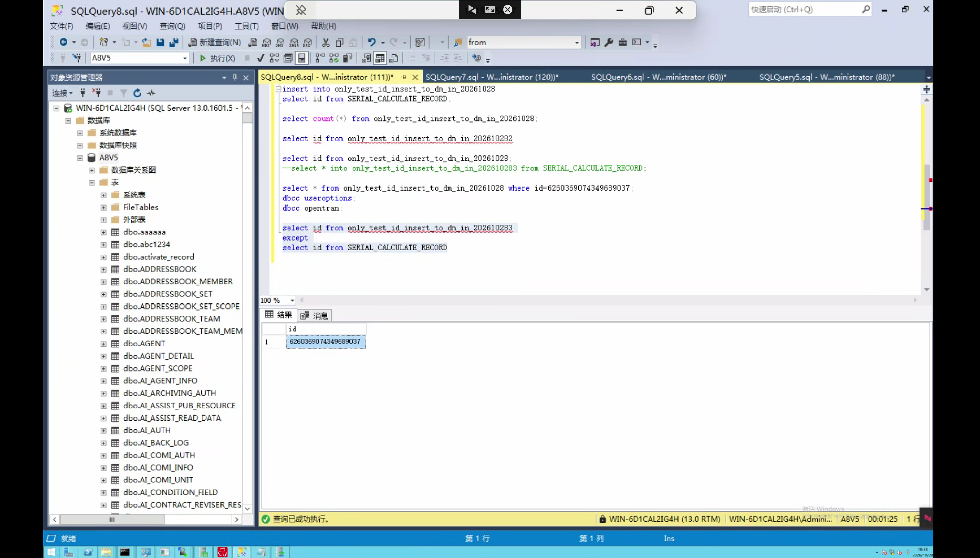Click the Parse checkmark icon
This screenshot has height=558, width=980.
point(261,58)
